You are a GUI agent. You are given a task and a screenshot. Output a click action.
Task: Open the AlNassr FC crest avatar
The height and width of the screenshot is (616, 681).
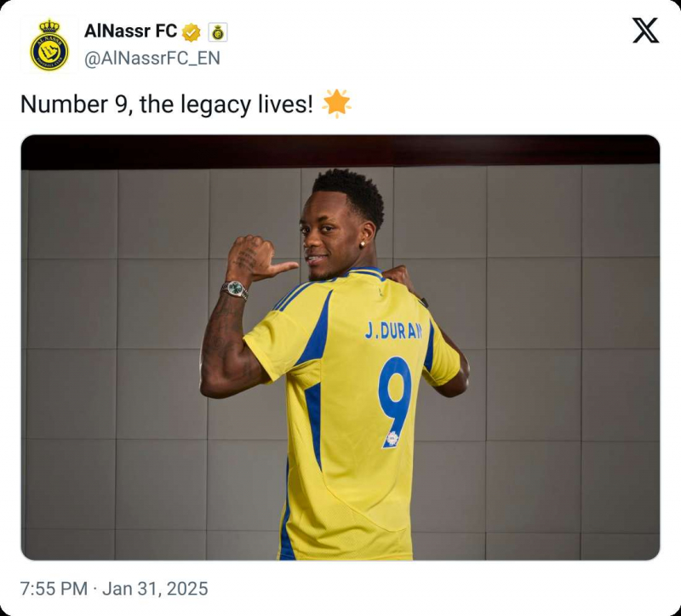coord(49,45)
